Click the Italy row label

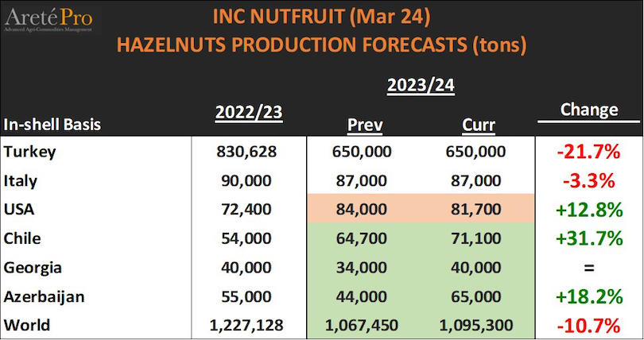tap(20, 180)
